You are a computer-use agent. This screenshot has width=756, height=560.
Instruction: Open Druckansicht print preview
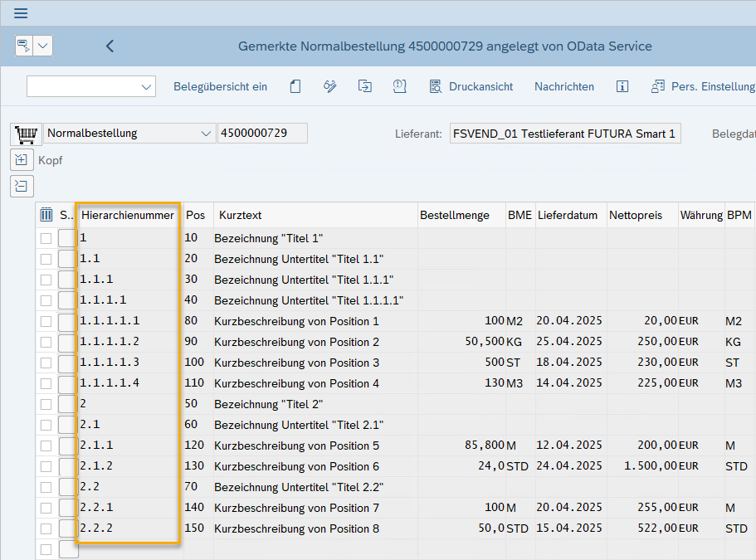point(471,86)
